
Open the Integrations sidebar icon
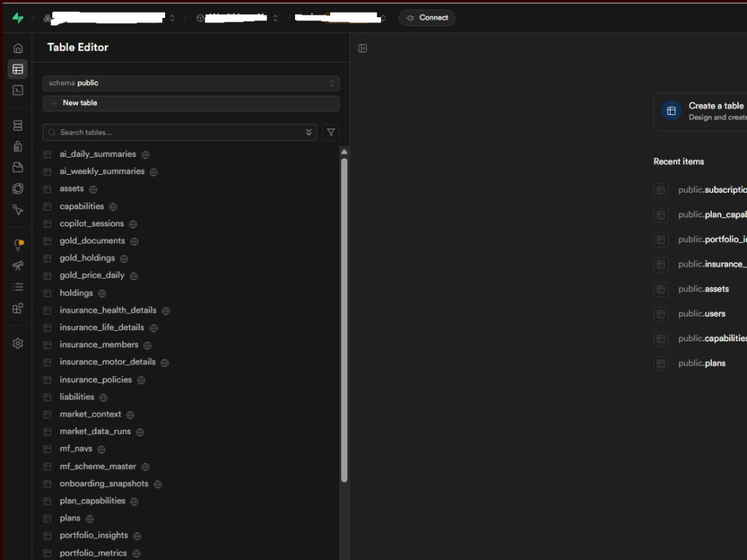click(x=18, y=308)
